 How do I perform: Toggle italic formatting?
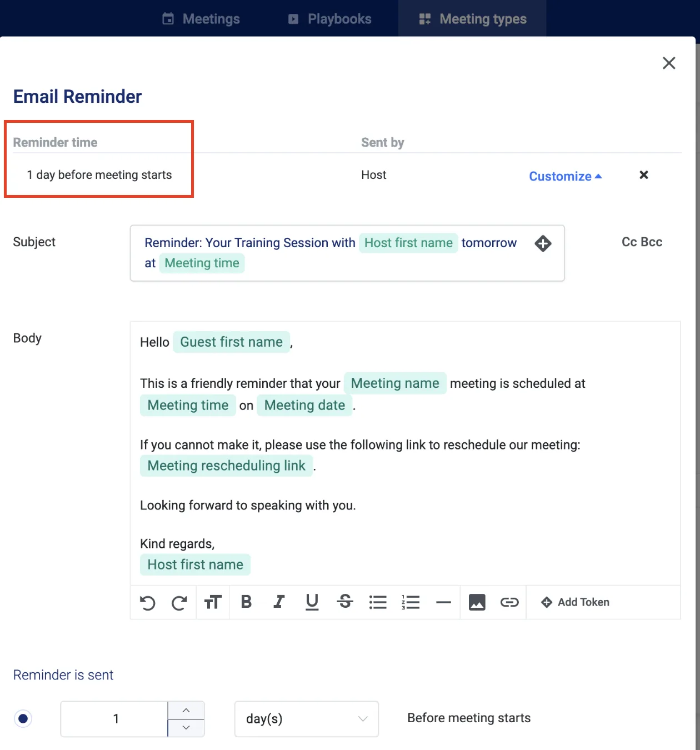tap(279, 602)
